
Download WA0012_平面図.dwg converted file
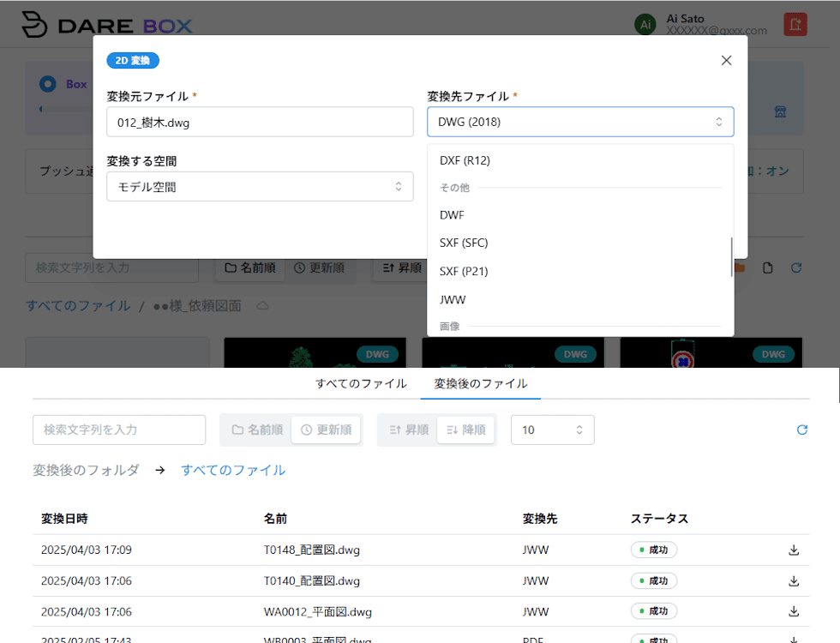(794, 611)
